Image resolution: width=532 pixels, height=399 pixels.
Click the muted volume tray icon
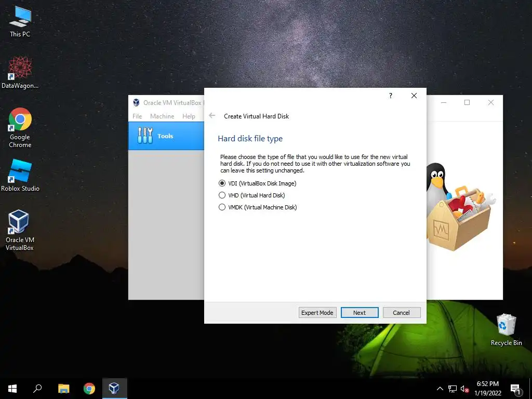click(464, 389)
